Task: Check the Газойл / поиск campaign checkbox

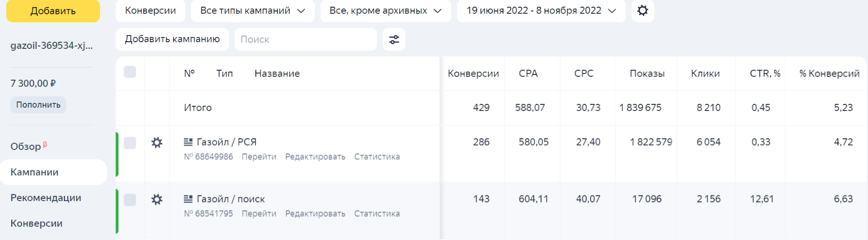Action: point(130,200)
